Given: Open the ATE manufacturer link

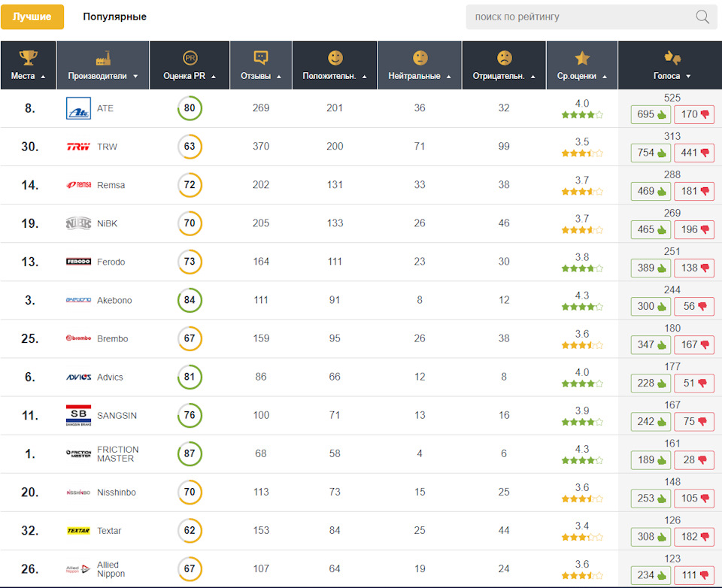Looking at the screenshot, I should (105, 108).
